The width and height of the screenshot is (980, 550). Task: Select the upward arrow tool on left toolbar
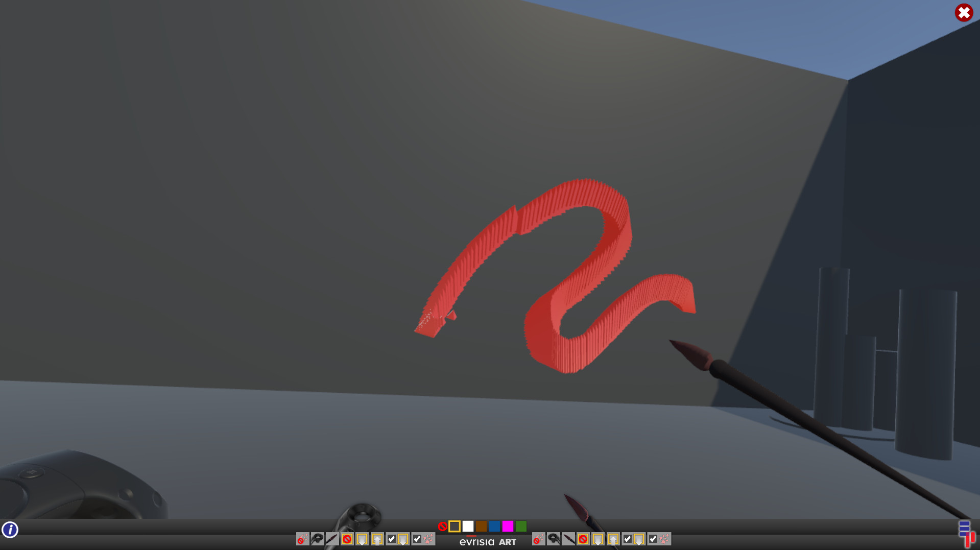pos(377,540)
